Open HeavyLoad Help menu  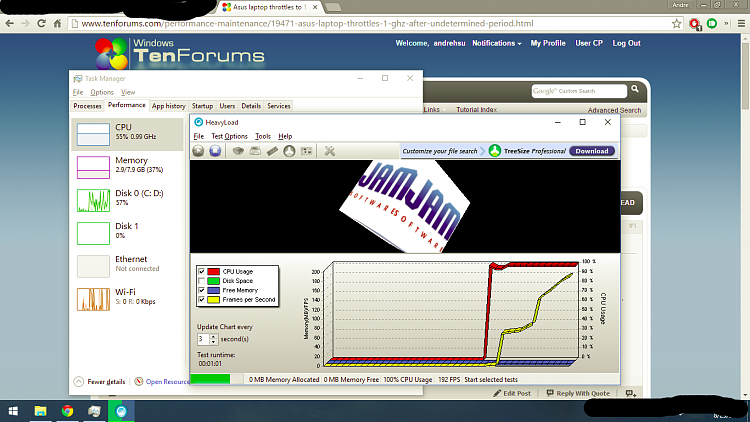point(285,136)
